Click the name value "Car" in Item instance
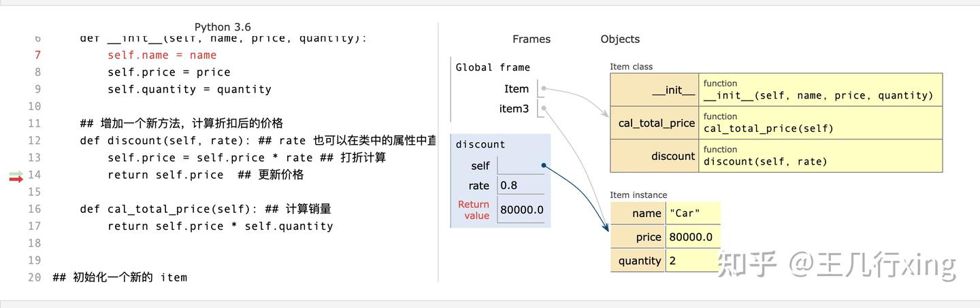This screenshot has width=980, height=308. point(685,213)
